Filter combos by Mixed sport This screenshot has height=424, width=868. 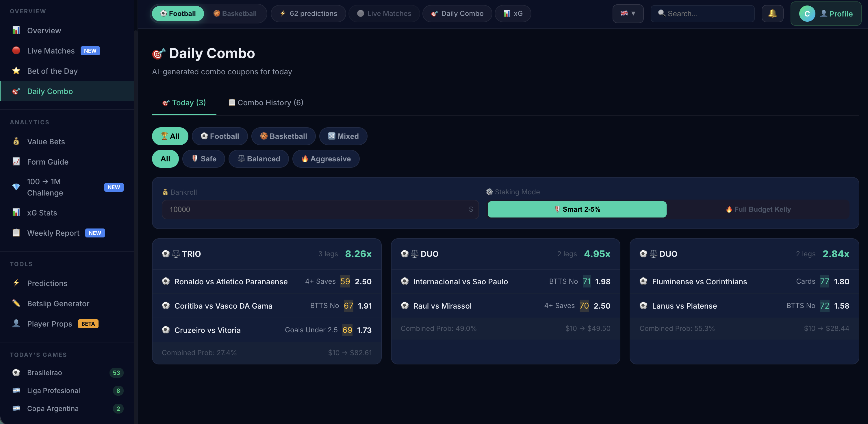(x=343, y=136)
